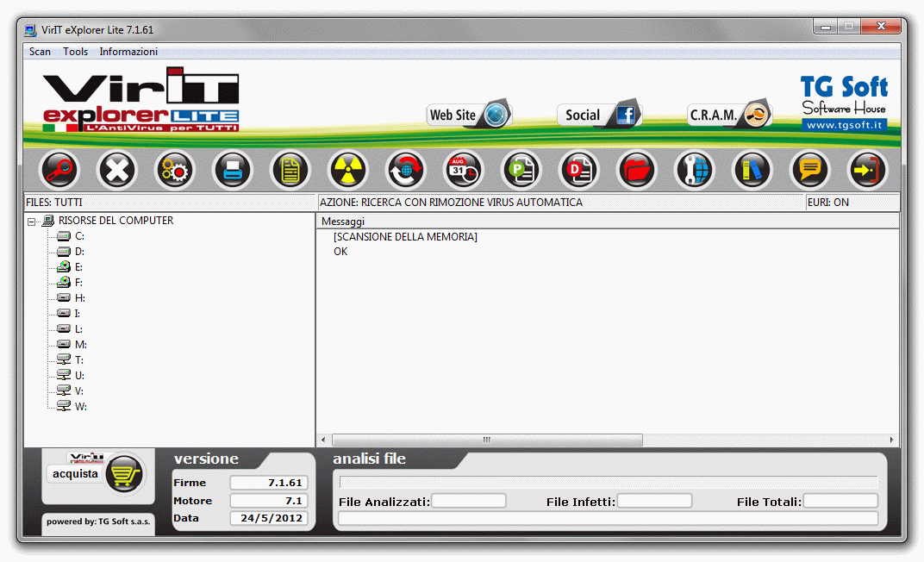This screenshot has height=562, width=924.
Task: View the scan log document
Action: [x=290, y=170]
